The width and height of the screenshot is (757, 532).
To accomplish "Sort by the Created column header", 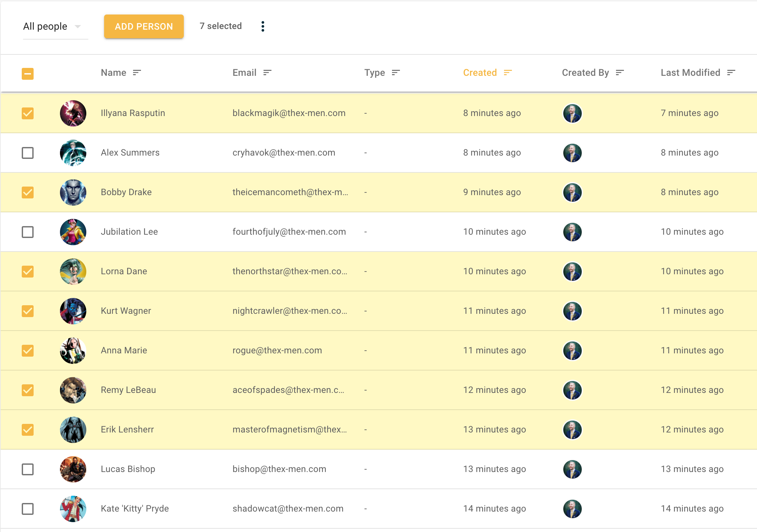I will point(480,73).
